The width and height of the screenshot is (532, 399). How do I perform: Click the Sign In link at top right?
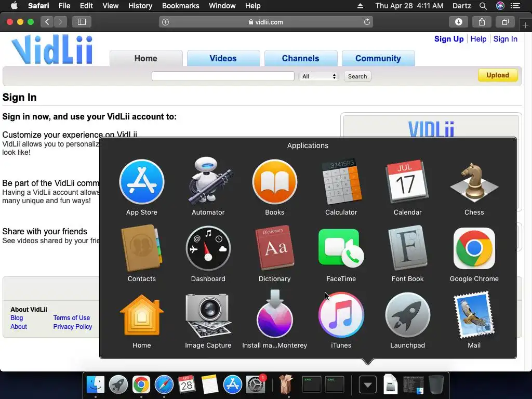(x=505, y=39)
